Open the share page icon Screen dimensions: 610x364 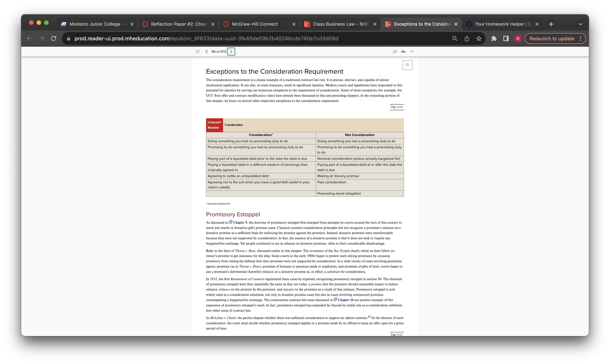tap(466, 38)
